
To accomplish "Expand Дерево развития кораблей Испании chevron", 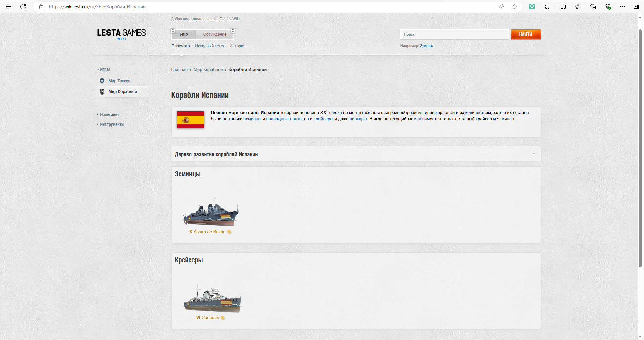I will (534, 154).
